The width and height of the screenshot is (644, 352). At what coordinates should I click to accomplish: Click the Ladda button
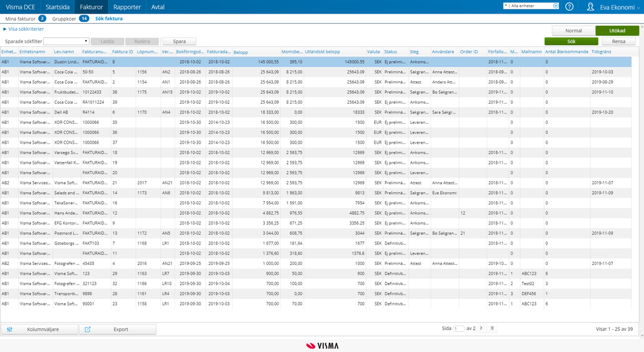coord(107,41)
